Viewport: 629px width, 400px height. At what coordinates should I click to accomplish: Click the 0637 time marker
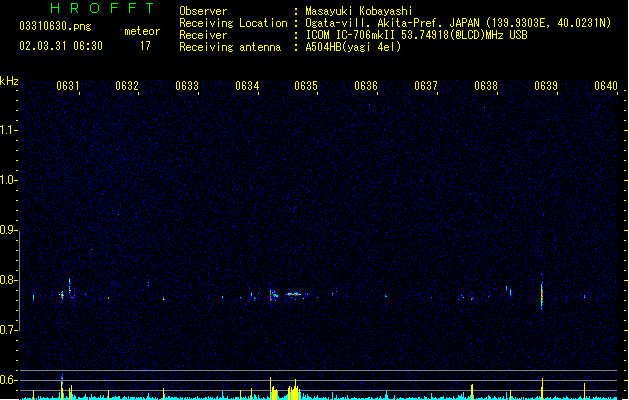pyautogui.click(x=426, y=86)
